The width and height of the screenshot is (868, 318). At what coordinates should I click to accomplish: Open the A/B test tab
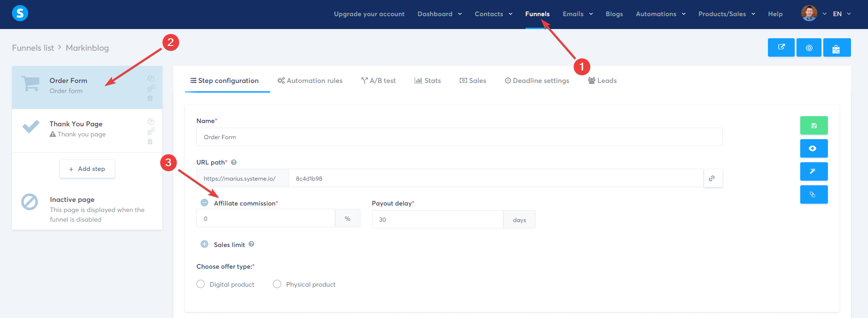(x=378, y=81)
